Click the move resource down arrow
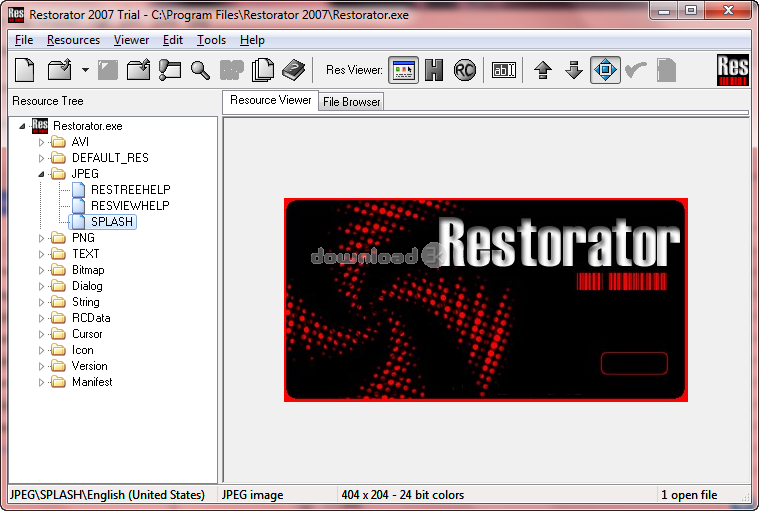This screenshot has height=511, width=759. click(x=574, y=70)
